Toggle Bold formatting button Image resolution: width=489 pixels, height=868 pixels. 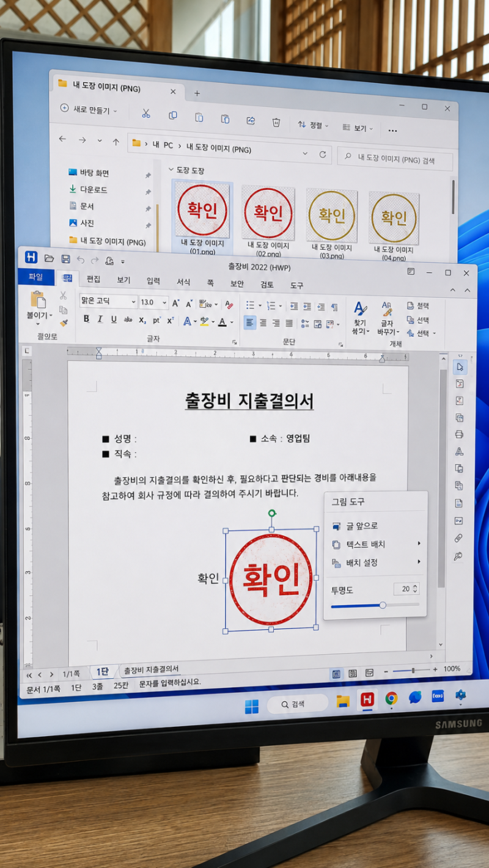point(86,319)
